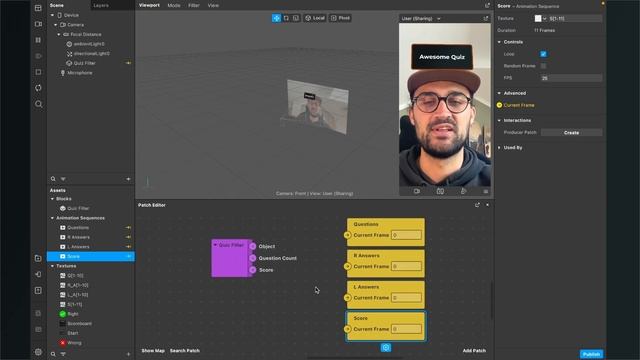Collapse the Blocks asset group

pos(52,199)
